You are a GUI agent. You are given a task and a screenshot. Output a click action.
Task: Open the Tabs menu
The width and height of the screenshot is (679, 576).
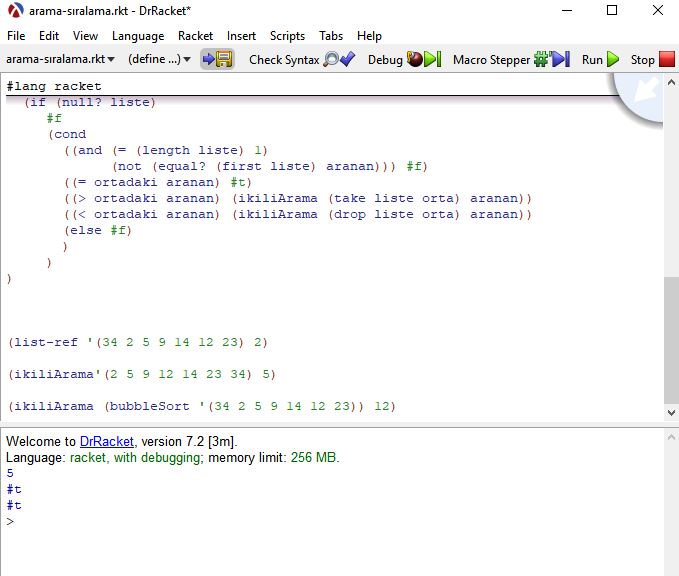pos(331,35)
